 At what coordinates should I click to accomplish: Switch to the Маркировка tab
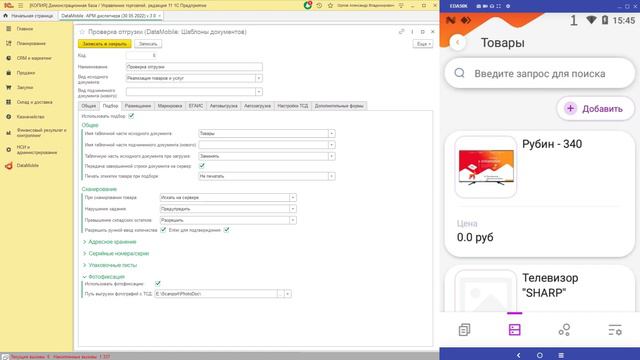(170, 106)
